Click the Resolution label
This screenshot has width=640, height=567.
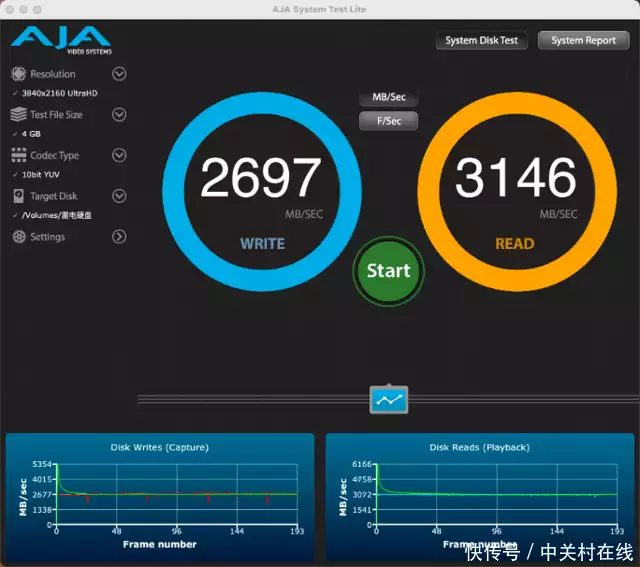coord(53,74)
